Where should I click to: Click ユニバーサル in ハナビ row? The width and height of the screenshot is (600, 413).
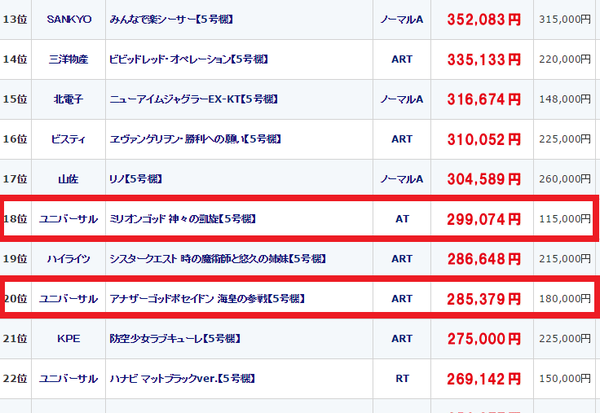(68, 379)
